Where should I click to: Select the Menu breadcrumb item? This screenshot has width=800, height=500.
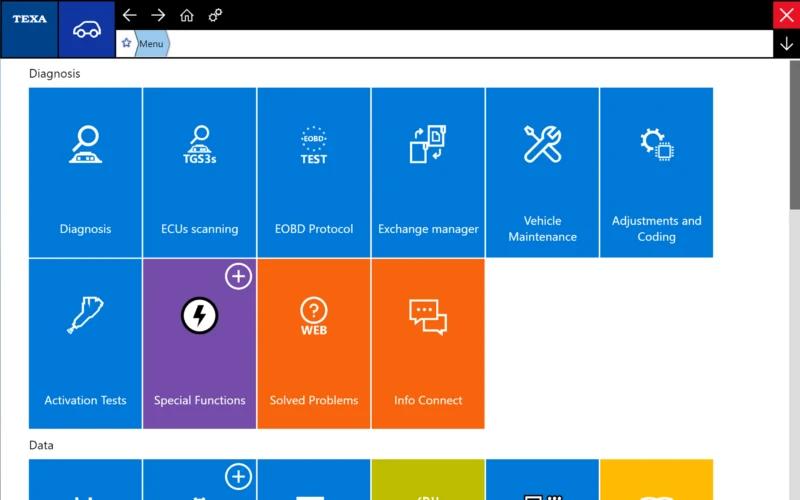[152, 44]
